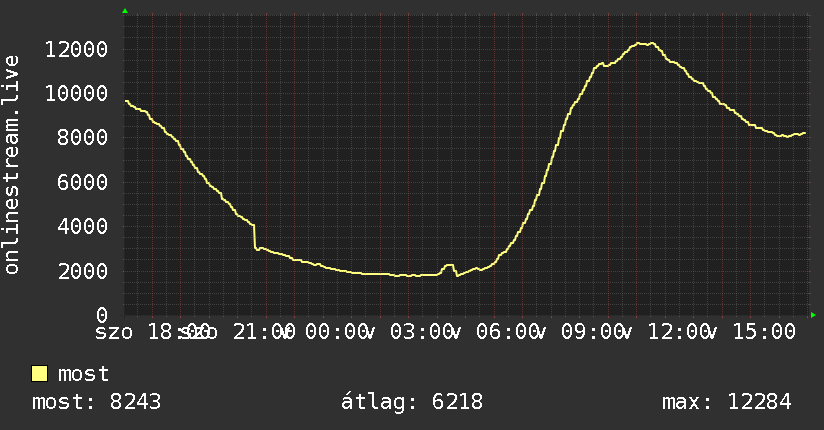Select the 'most: 8243' value text
824x430 pixels.
click(96, 402)
